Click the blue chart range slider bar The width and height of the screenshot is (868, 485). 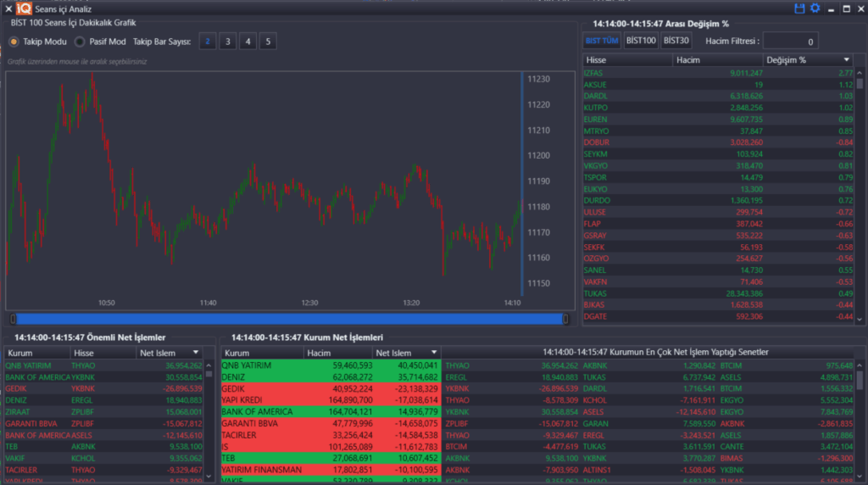[289, 319]
